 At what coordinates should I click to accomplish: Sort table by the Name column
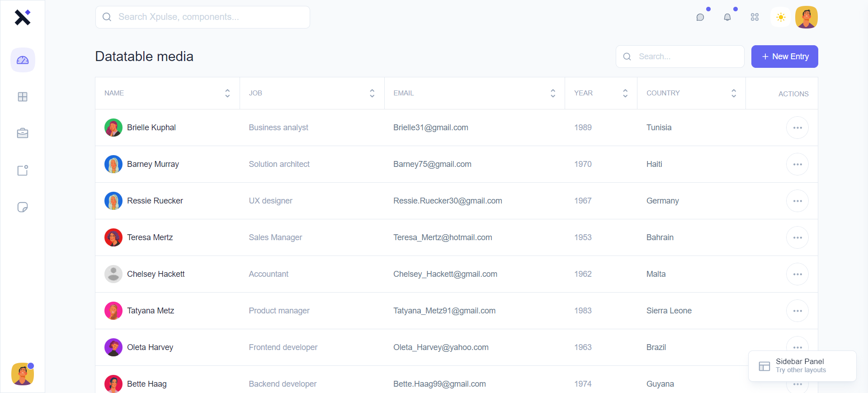[x=227, y=93]
